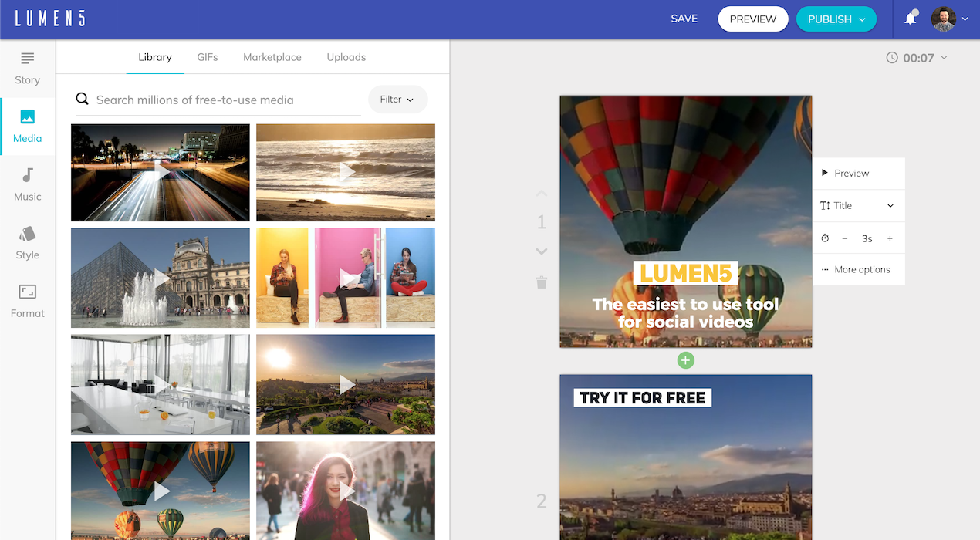
Task: Click the slide timer stopwatch icon
Action: [825, 238]
